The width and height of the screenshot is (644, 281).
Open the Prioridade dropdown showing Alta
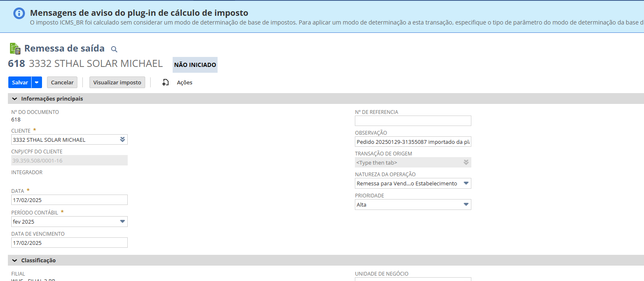pyautogui.click(x=466, y=205)
